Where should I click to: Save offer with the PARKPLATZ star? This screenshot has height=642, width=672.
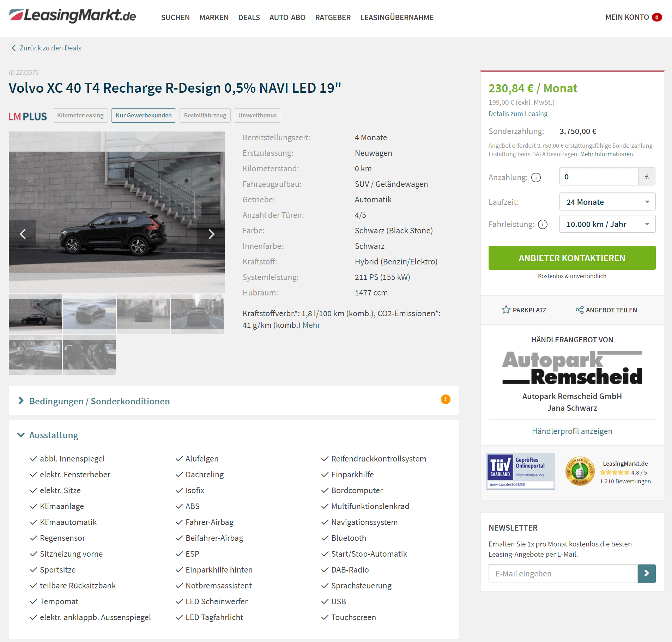tap(524, 310)
